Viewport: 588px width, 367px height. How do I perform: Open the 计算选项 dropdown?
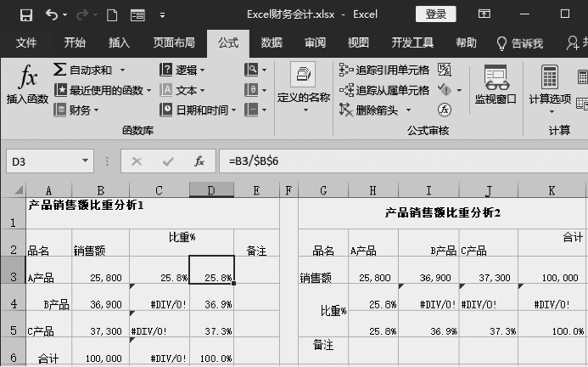550,88
